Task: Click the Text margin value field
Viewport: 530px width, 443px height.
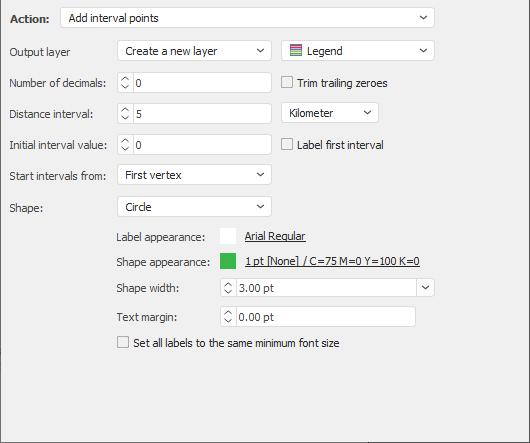Action: click(x=326, y=317)
